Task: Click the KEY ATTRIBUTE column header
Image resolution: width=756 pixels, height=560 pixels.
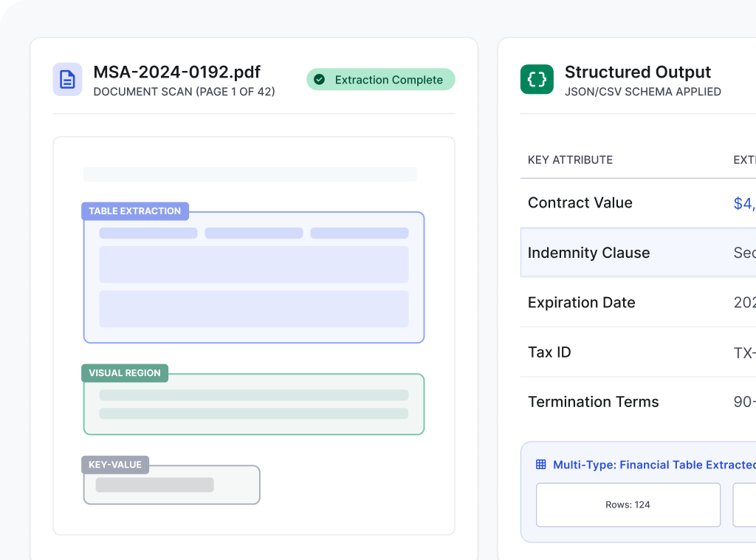Action: [x=570, y=160]
